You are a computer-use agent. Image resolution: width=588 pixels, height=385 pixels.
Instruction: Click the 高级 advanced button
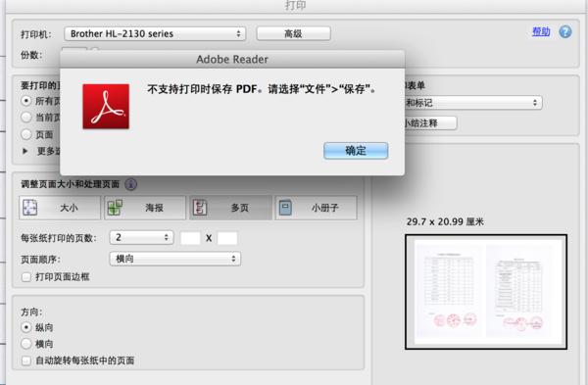[x=293, y=33]
